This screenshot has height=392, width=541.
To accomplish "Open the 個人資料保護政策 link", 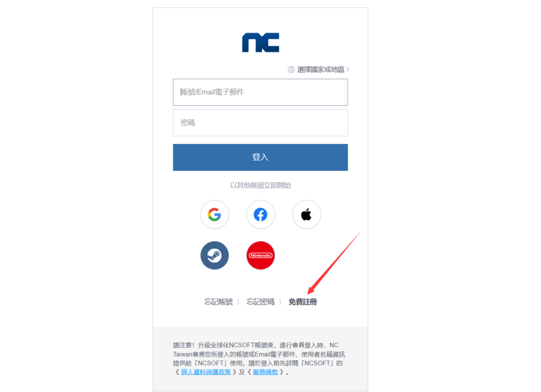I will point(206,372).
